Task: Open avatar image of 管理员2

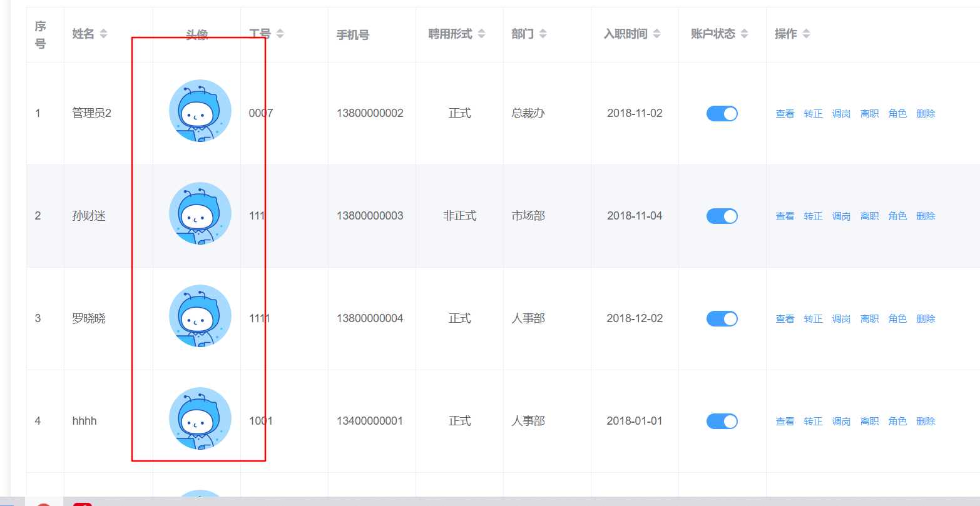Action: pyautogui.click(x=200, y=111)
